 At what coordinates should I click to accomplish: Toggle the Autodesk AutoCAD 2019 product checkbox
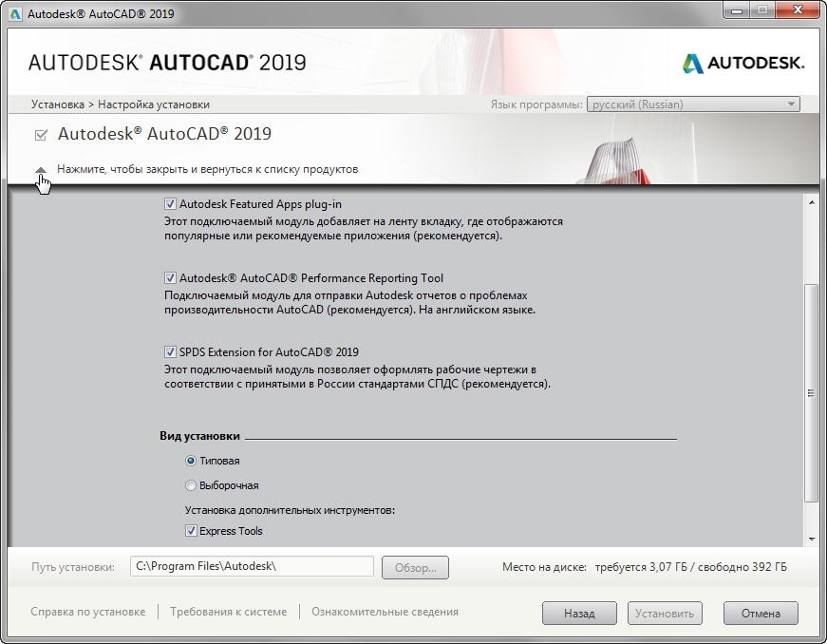click(41, 135)
